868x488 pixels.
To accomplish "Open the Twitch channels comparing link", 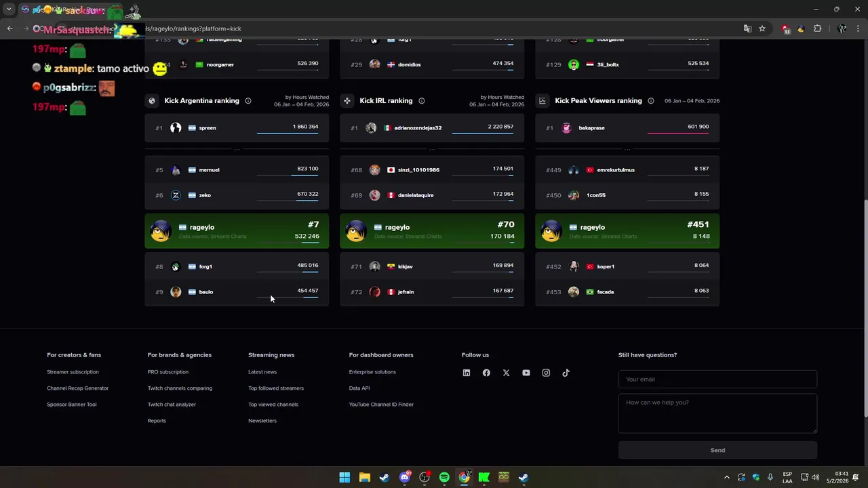I will [180, 388].
